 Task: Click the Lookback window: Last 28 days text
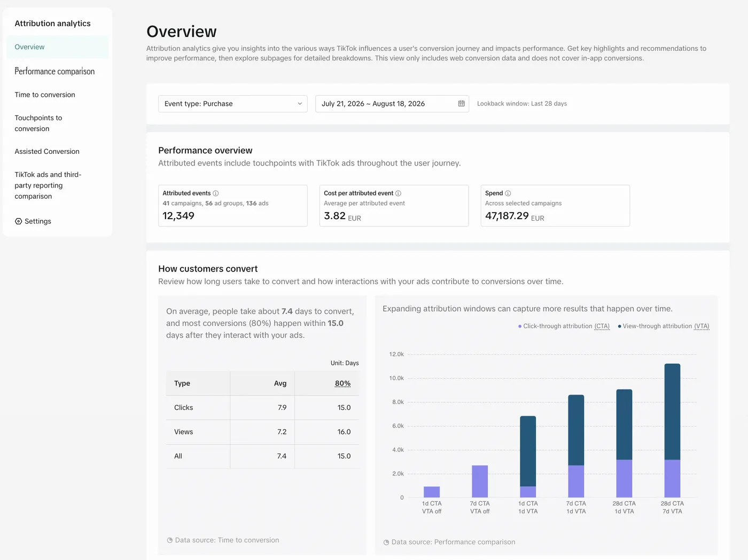click(522, 104)
